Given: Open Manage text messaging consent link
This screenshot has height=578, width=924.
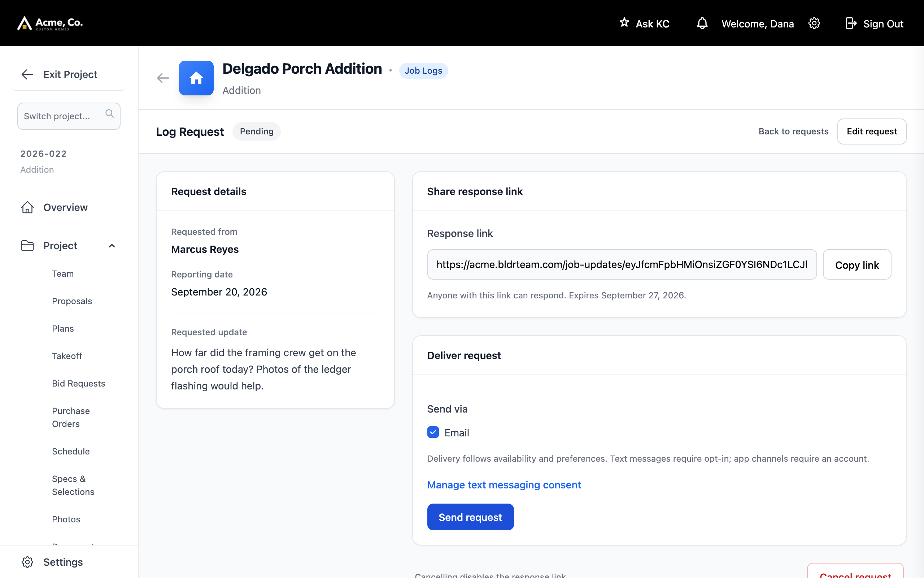Looking at the screenshot, I should point(504,485).
